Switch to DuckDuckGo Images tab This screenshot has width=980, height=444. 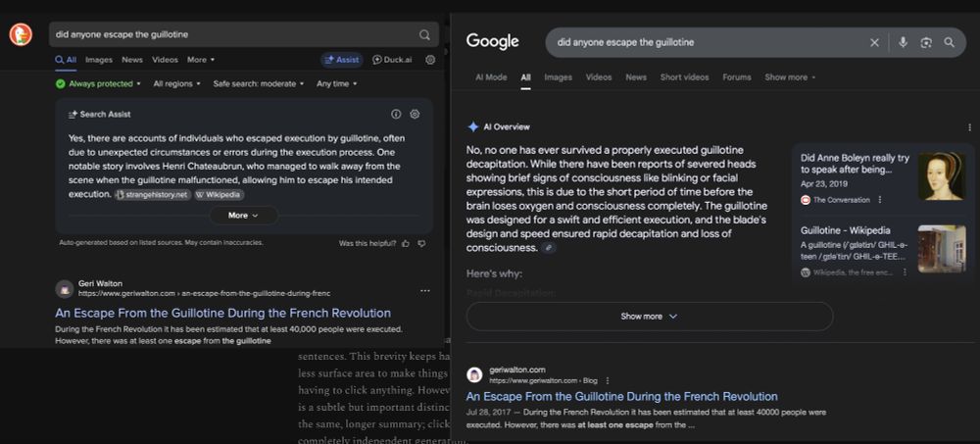click(99, 60)
